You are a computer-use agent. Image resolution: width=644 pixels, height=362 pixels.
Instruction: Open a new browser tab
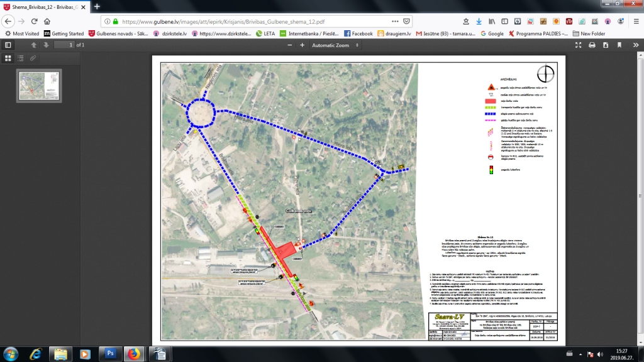(x=97, y=6)
